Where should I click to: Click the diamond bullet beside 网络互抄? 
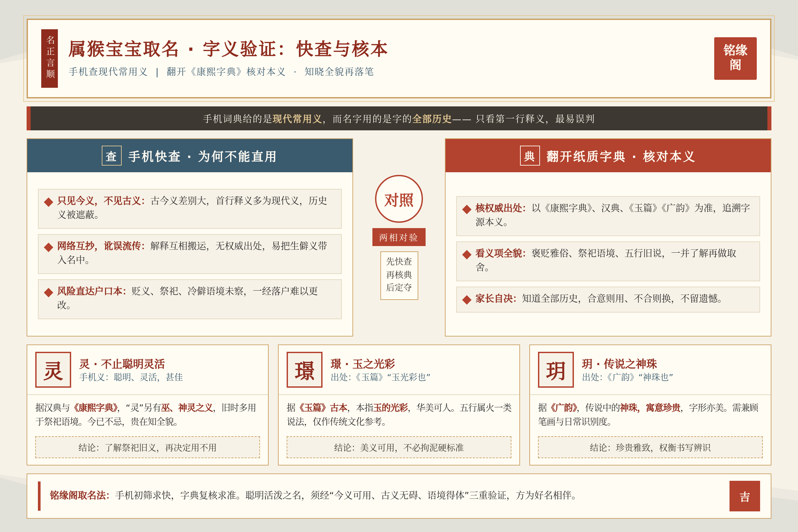(x=49, y=247)
